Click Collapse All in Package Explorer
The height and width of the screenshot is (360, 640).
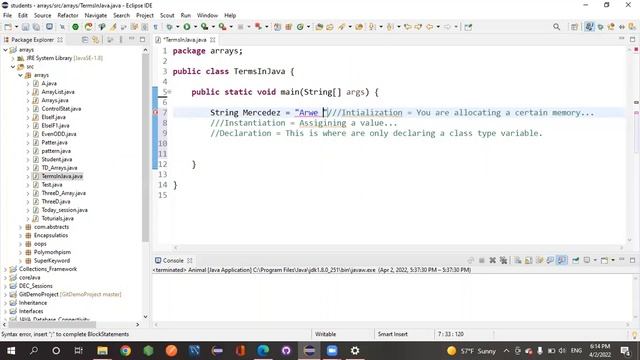tap(85, 40)
